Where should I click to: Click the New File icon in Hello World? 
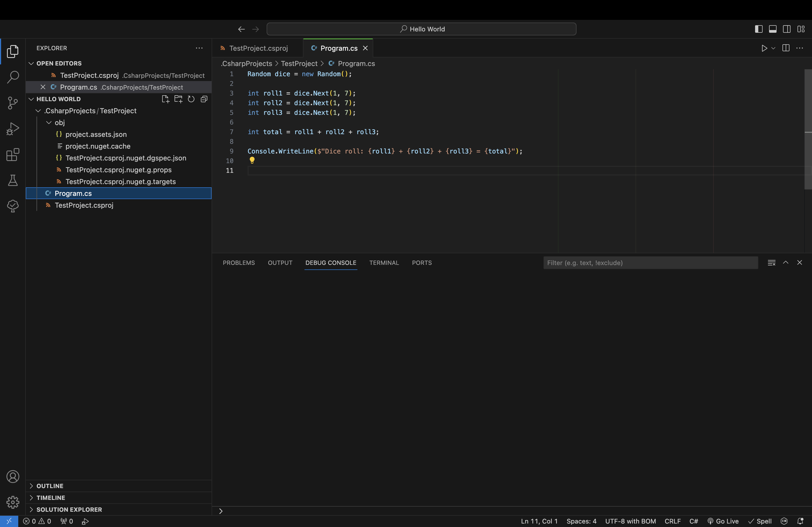click(x=165, y=99)
